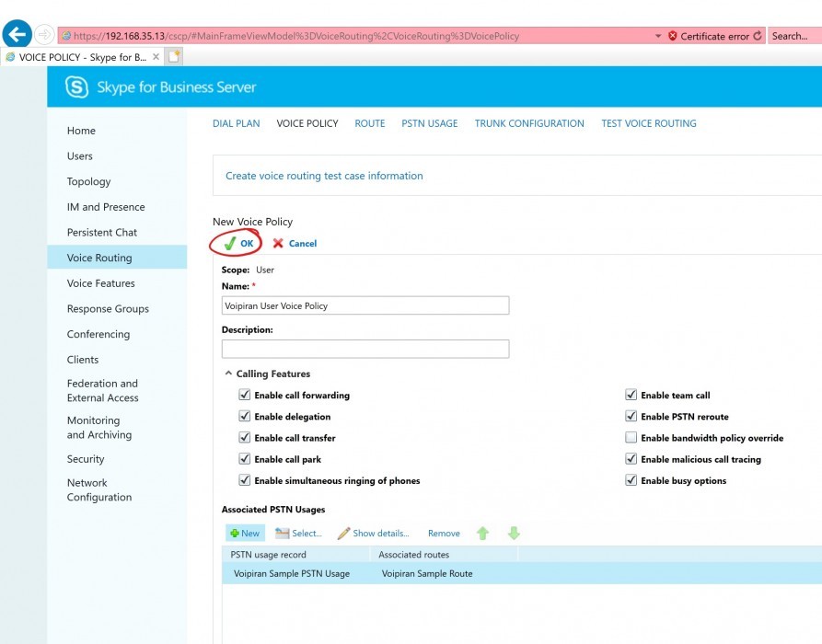822x644 pixels.
Task: Open a new browser tab
Action: (x=174, y=56)
